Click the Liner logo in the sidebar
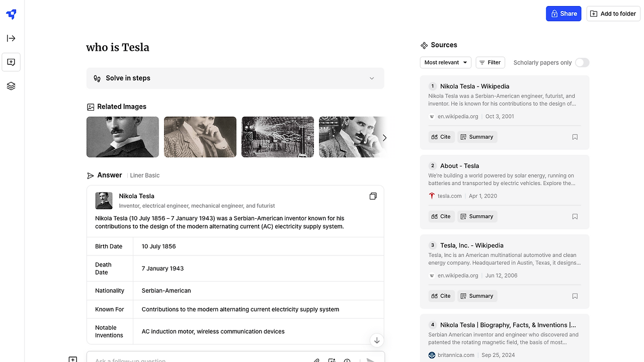The width and height of the screenshot is (644, 362). point(11,14)
